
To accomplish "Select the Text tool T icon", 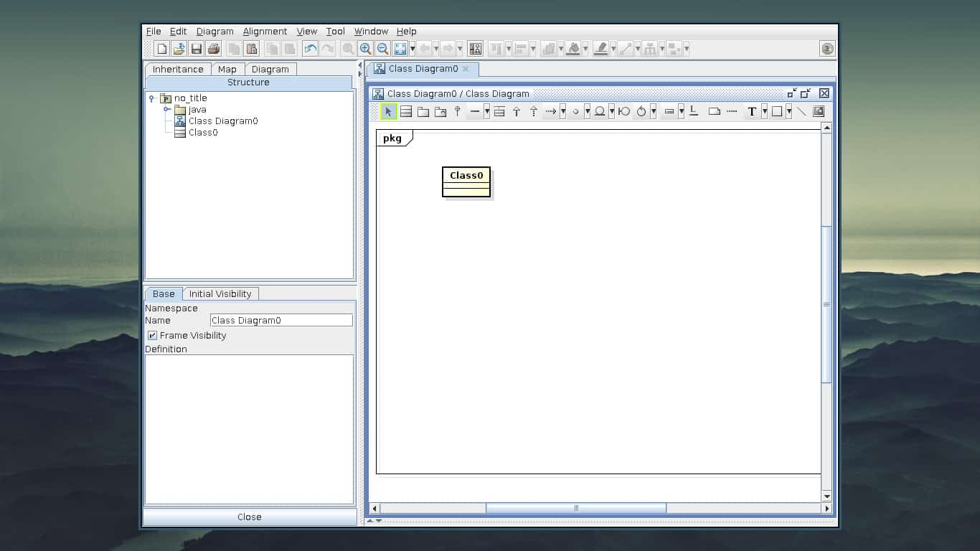I will coord(752,111).
